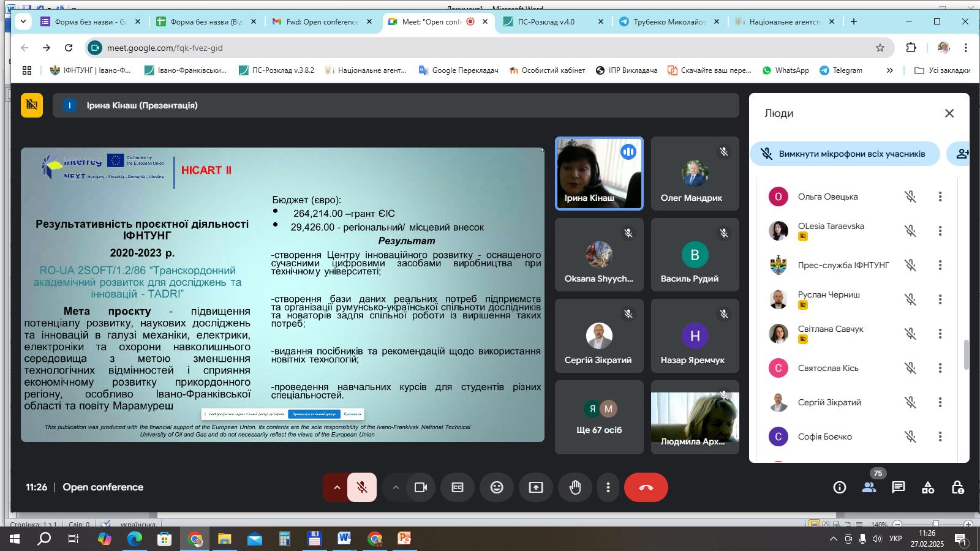Click the Ще 67 осіб tile
Viewport: 980px width, 551px height.
point(598,416)
